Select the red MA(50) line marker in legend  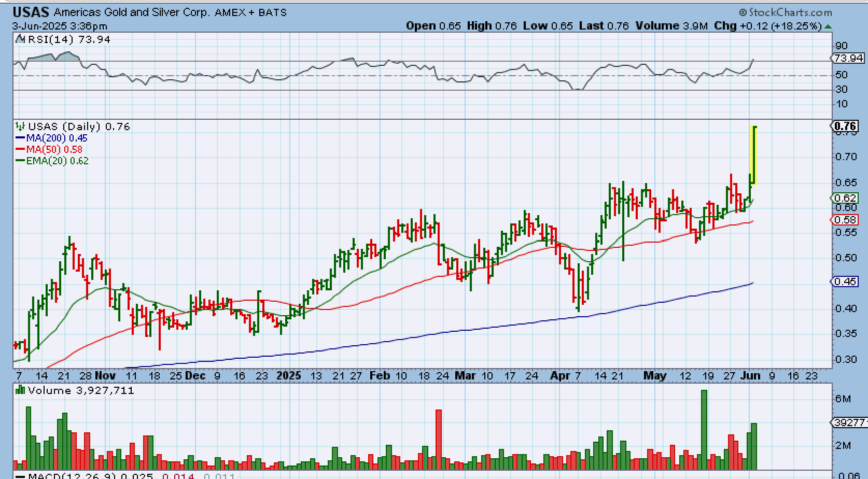tap(20, 149)
